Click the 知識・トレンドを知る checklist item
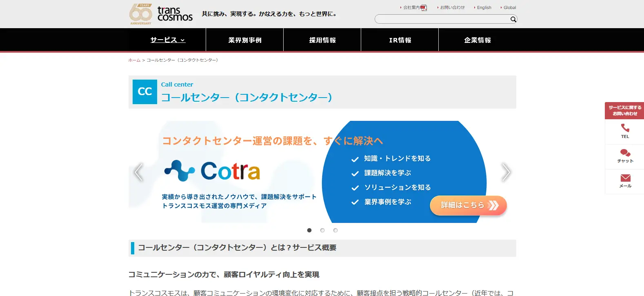 pyautogui.click(x=397, y=158)
